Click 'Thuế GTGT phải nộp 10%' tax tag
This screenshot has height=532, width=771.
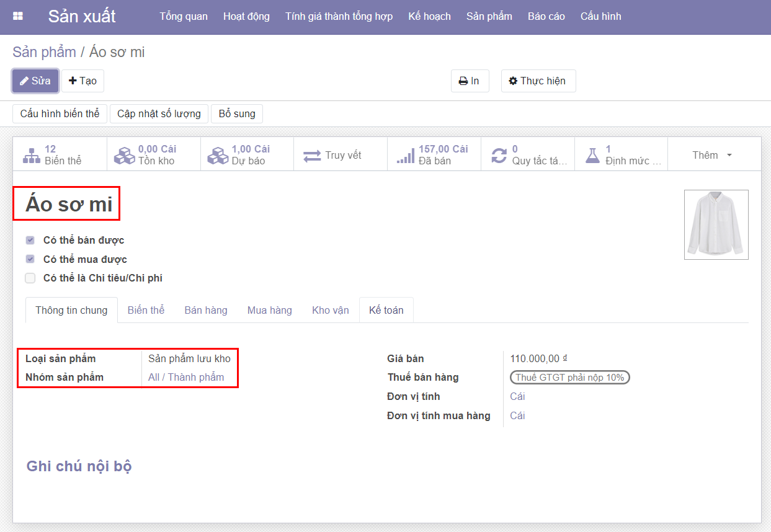[x=569, y=378]
